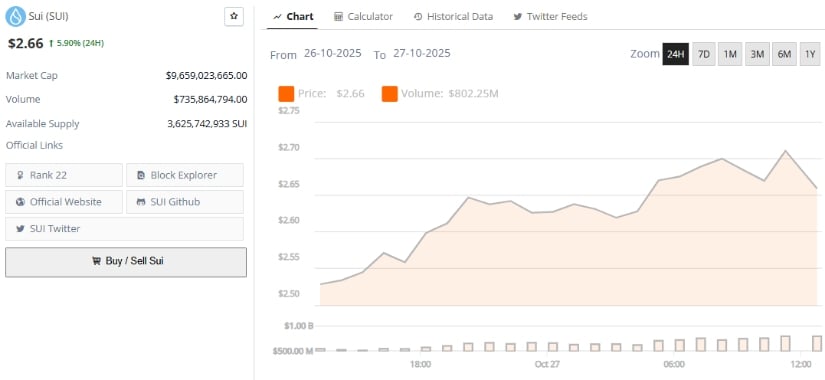Image resolution: width=825 pixels, height=380 pixels.
Task: Select the 1Y zoom range
Action: click(810, 54)
